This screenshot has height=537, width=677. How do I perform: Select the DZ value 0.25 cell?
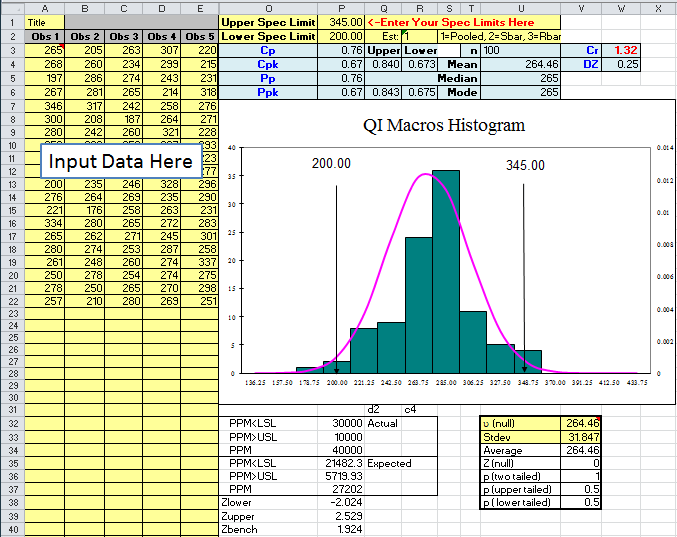621,64
